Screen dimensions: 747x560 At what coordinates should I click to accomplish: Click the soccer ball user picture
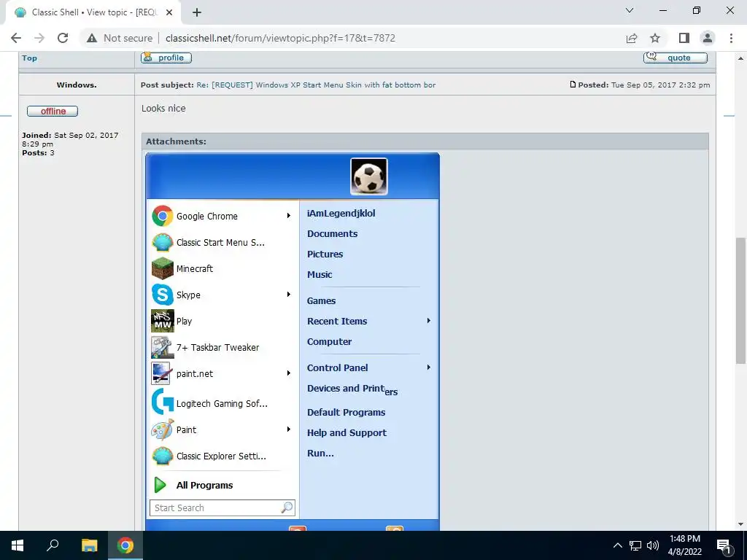pos(369,176)
